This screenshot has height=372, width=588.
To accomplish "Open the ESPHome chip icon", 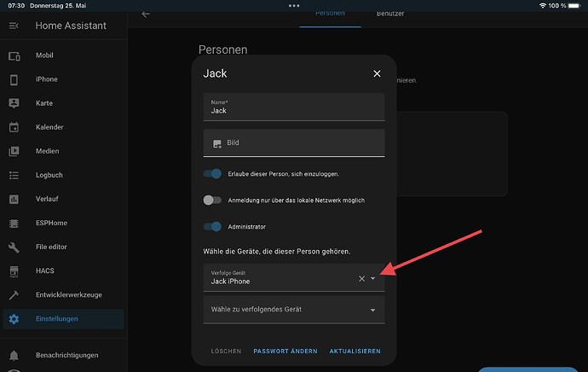I will pos(14,224).
